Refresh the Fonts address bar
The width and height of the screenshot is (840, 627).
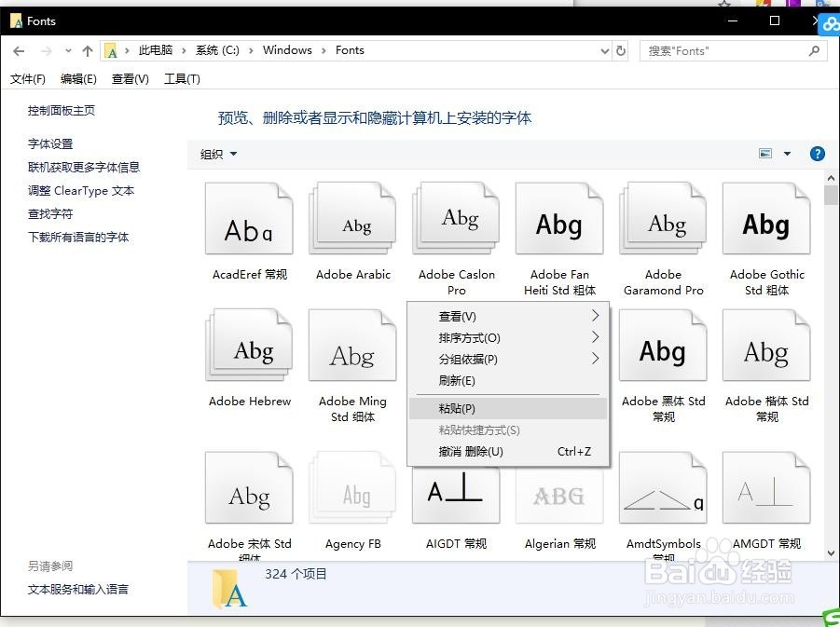tap(621, 51)
